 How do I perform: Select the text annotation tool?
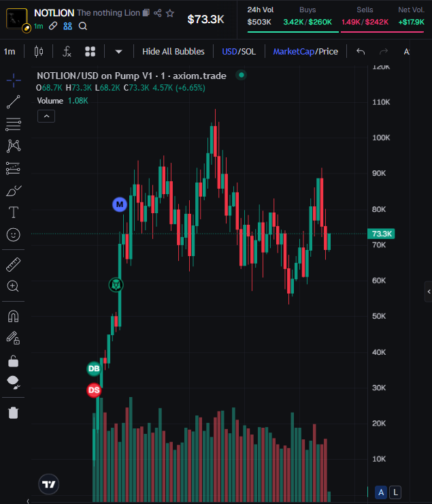[x=14, y=212]
